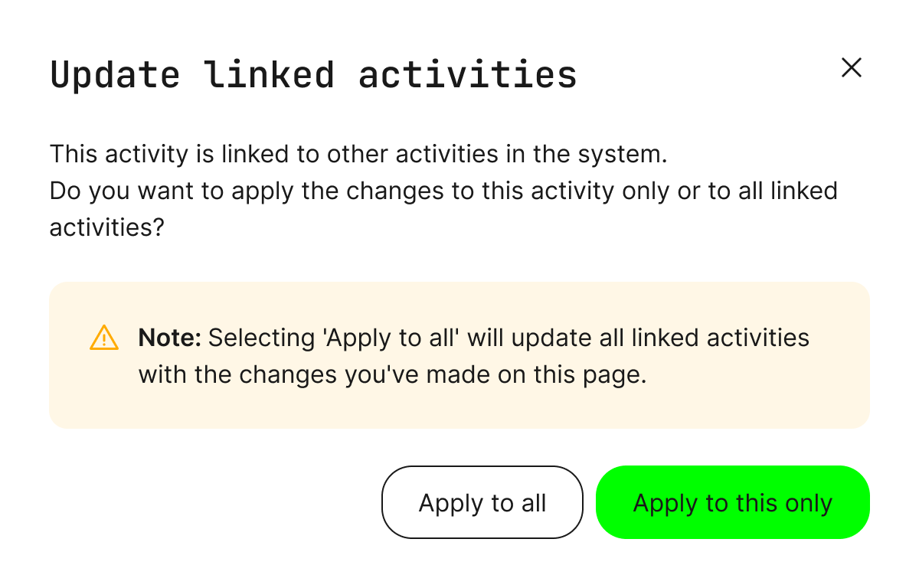Click "will update all linked activities" in note

pyautogui.click(x=639, y=338)
